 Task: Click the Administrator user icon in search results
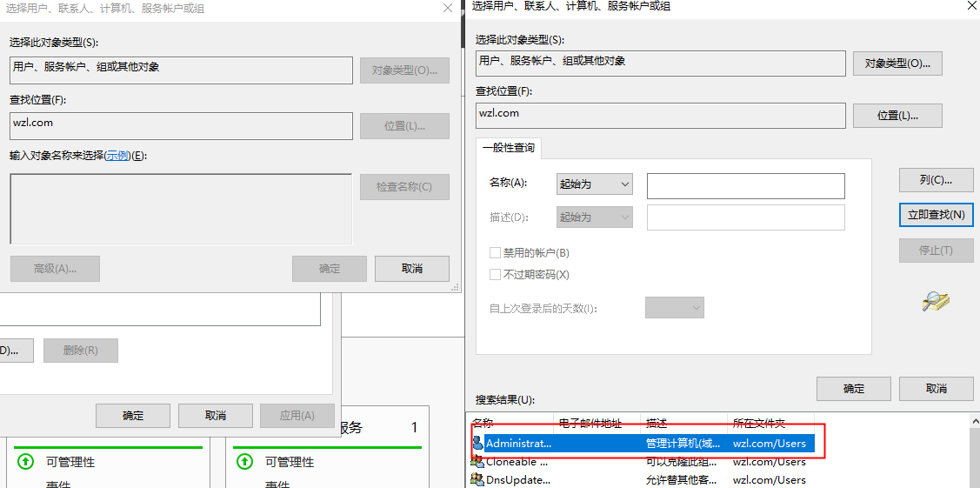coord(477,444)
